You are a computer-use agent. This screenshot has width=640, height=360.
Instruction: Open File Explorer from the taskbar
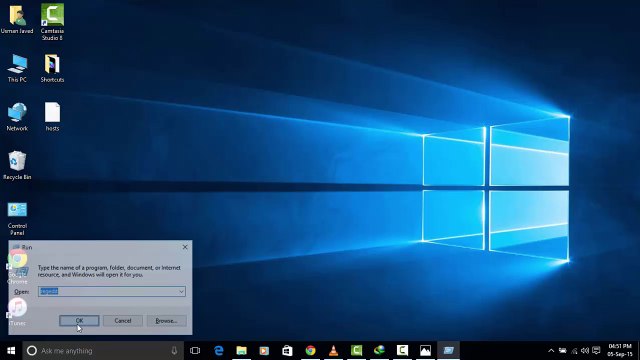pos(242,351)
